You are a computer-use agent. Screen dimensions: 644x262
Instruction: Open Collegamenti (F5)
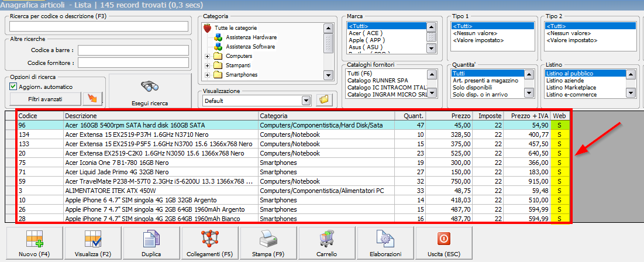209,243
